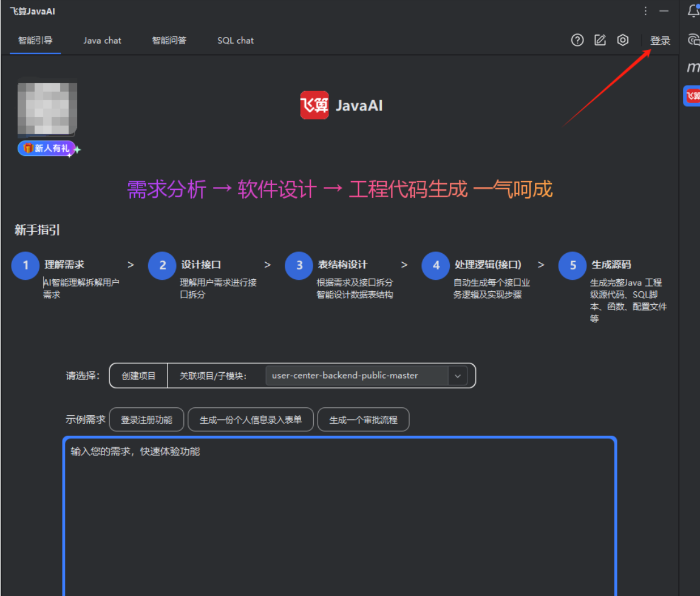700x596 pixels.
Task: Switch to the Java chat tab
Action: click(x=102, y=41)
